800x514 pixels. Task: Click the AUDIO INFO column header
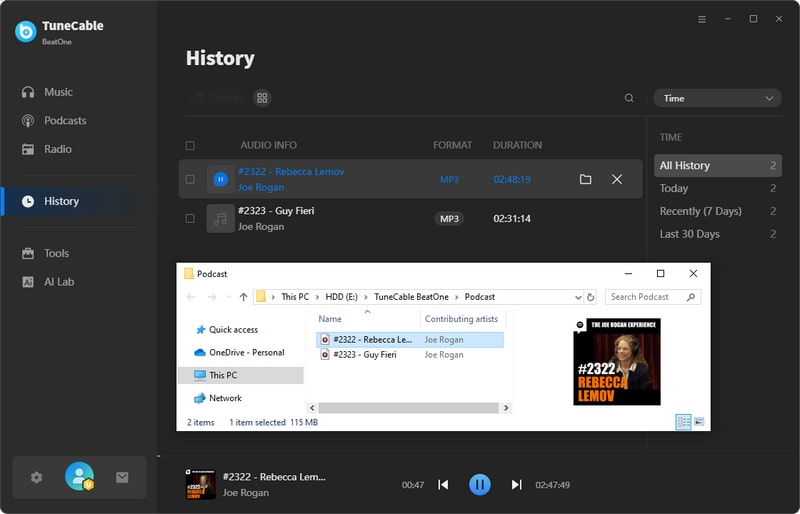point(268,145)
